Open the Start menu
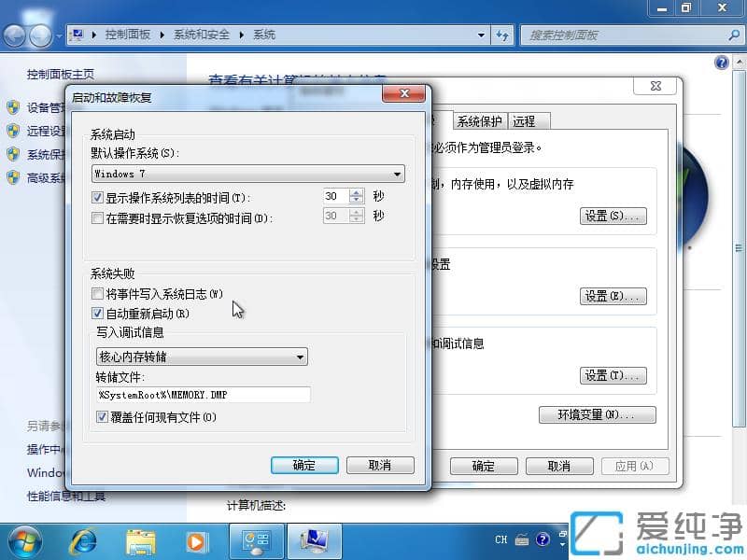Viewport: 747px width, 560px height. [x=23, y=541]
